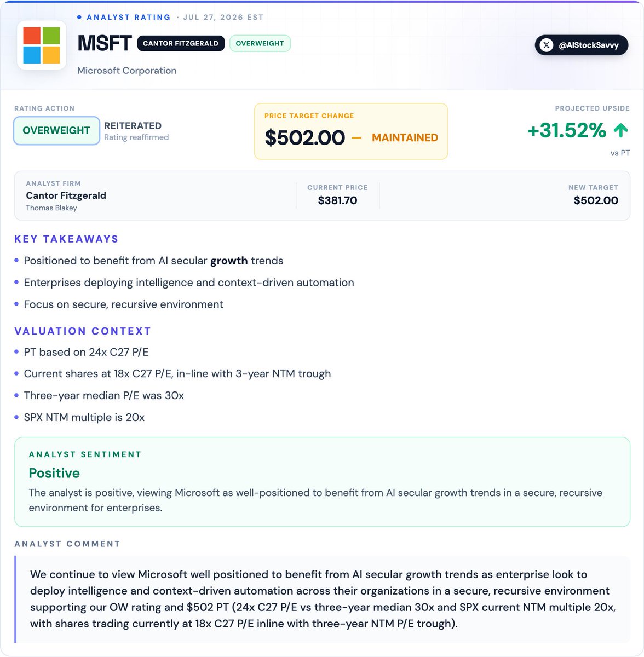Viewport: 644px width, 657px height.
Task: Click the Microsoft four-square logo
Action: (x=42, y=45)
